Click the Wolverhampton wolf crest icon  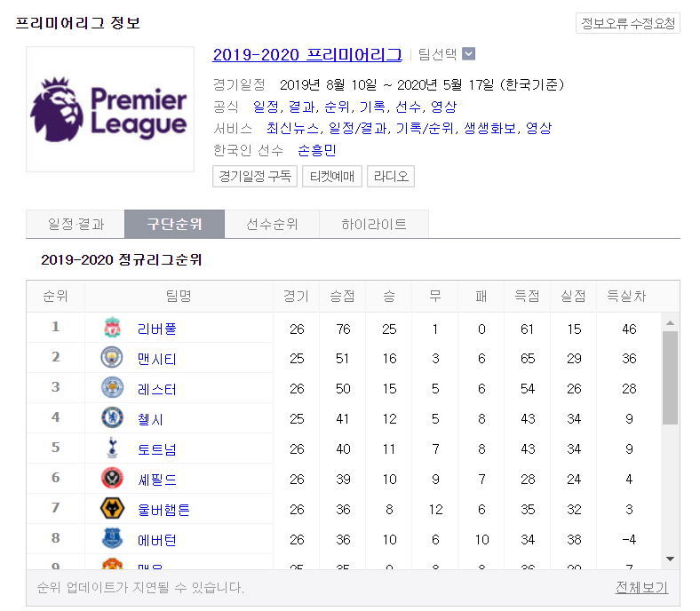point(112,508)
